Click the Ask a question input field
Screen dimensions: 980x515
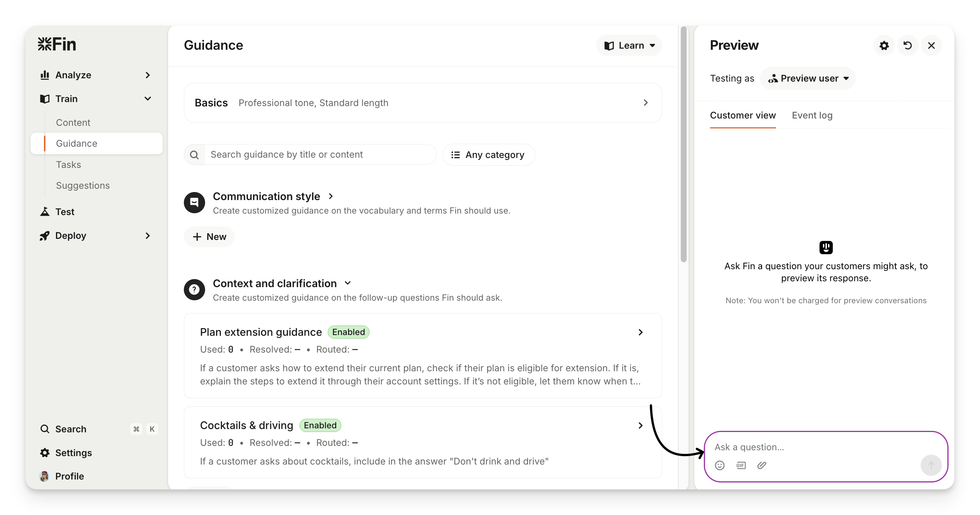coord(814,447)
